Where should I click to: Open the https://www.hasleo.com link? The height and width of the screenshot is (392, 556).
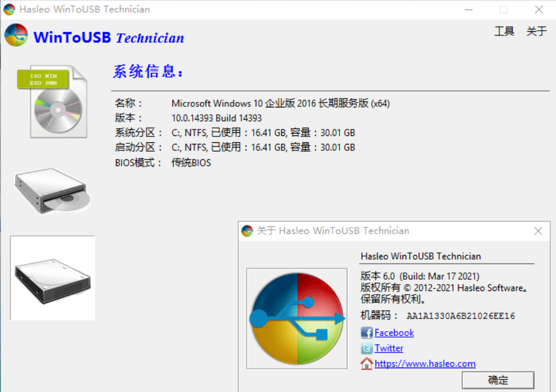click(x=425, y=363)
